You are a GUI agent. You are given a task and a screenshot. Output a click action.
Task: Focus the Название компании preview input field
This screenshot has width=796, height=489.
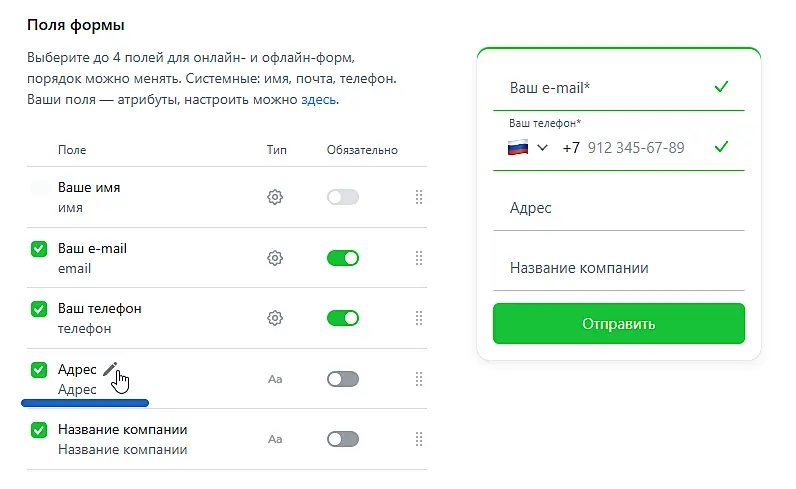tap(618, 268)
